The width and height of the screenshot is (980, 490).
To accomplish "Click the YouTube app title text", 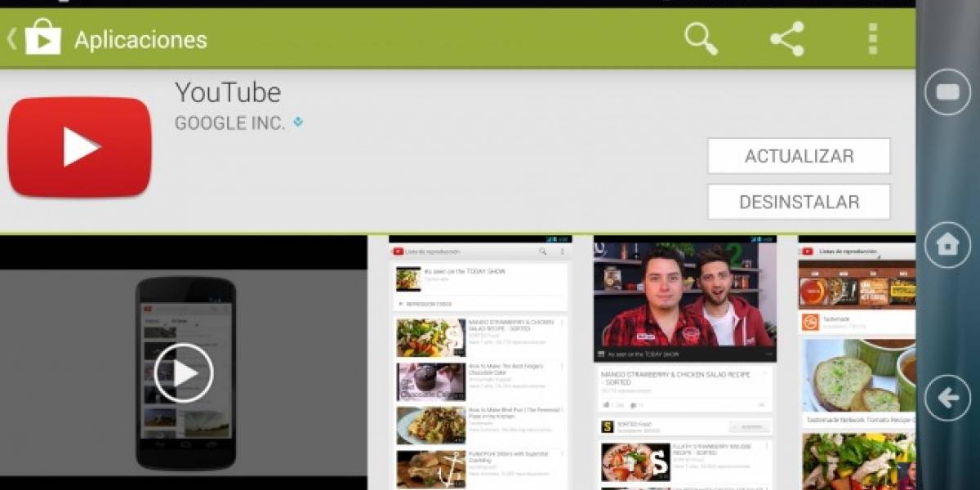I will [228, 92].
